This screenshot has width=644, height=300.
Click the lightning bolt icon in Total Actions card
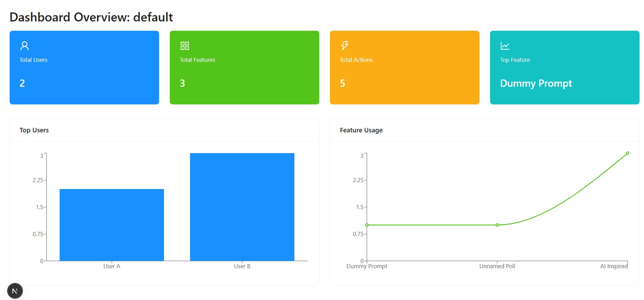[345, 46]
